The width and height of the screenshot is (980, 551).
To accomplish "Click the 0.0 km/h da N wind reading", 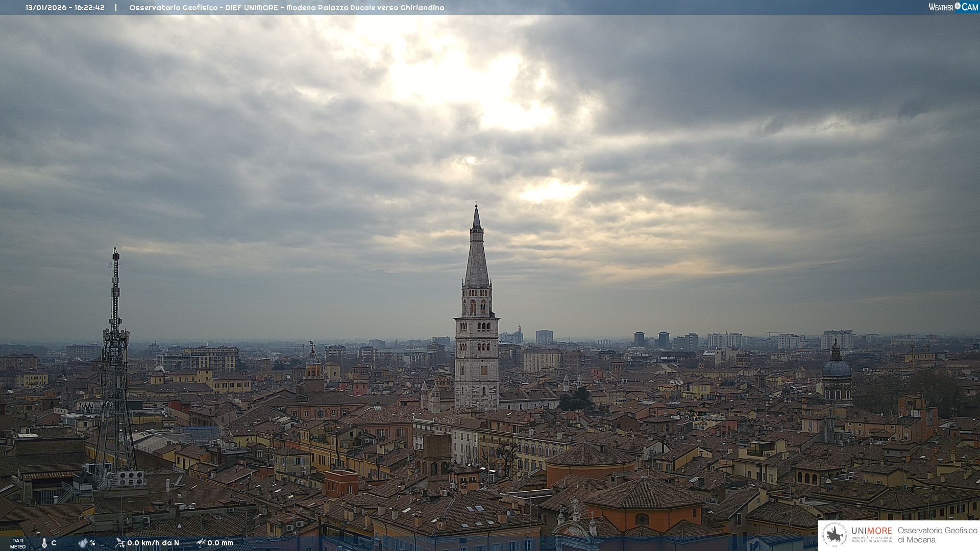I will point(153,543).
